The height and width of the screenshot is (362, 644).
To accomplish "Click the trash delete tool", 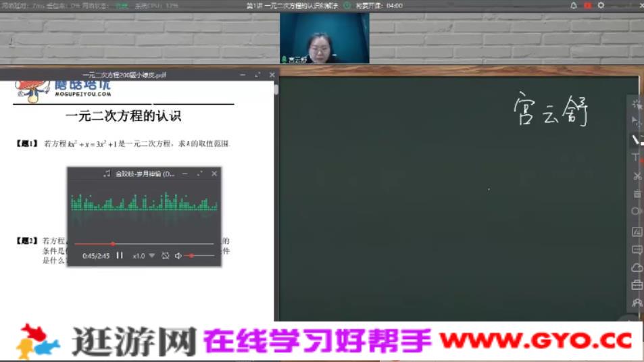I will tap(637, 195).
